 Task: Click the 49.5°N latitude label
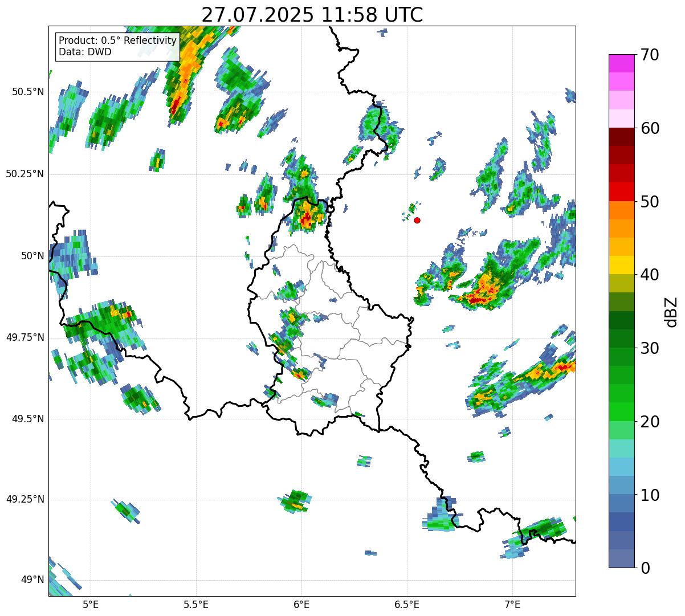tap(28, 419)
